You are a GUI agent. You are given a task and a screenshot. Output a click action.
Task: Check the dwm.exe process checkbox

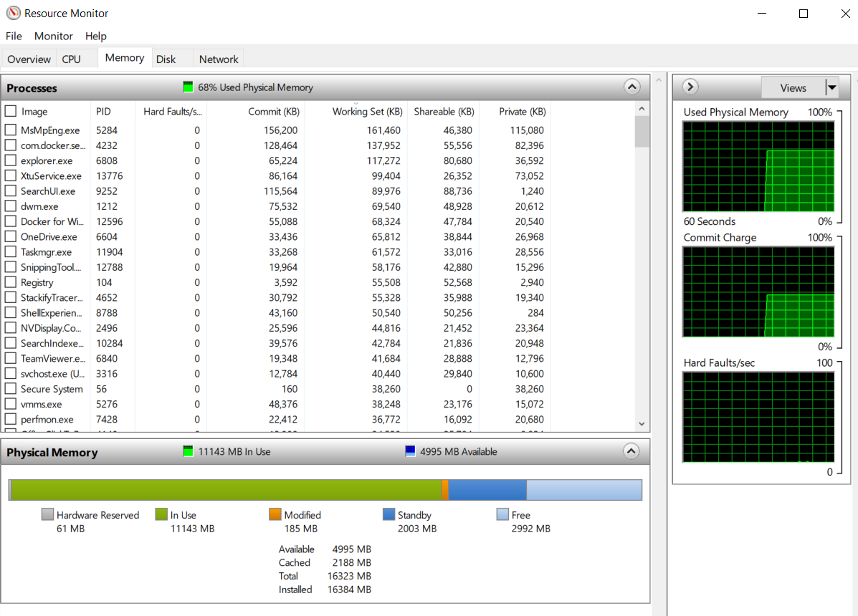pyautogui.click(x=11, y=206)
